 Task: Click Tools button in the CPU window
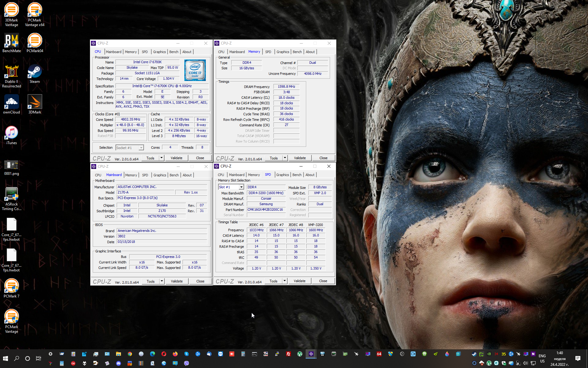(150, 158)
